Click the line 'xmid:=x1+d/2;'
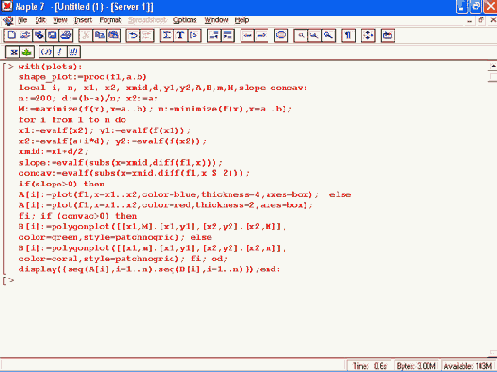 pos(54,152)
